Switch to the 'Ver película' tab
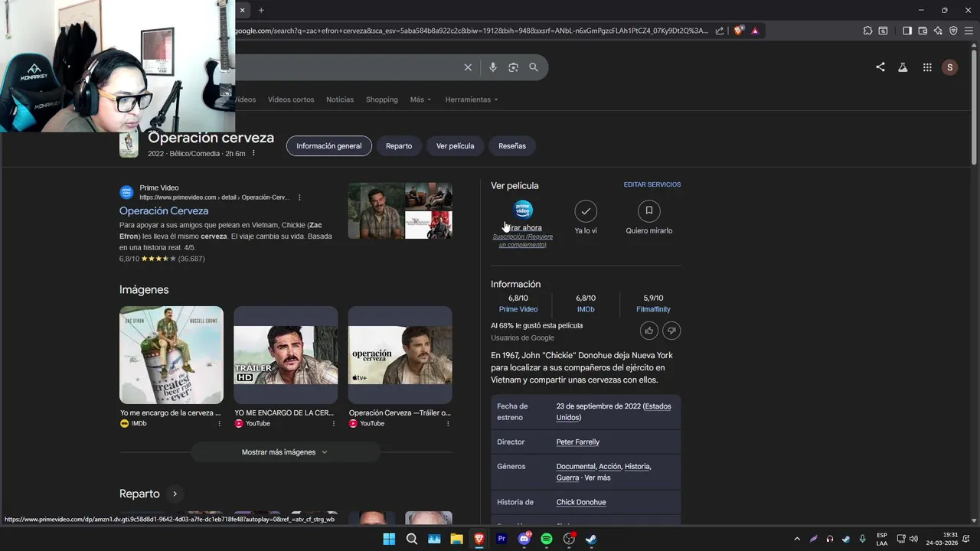 [456, 146]
